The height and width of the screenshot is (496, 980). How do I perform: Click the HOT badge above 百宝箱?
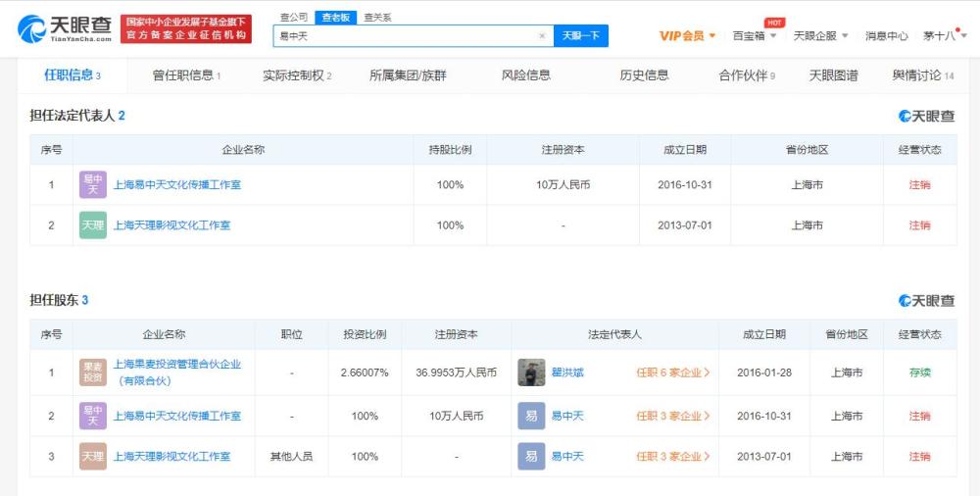[x=774, y=23]
